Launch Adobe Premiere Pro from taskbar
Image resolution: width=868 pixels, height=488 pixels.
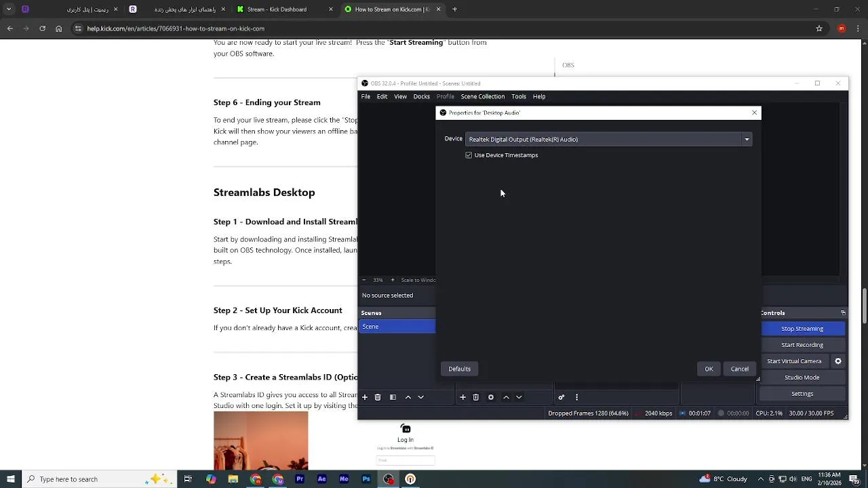[300, 479]
